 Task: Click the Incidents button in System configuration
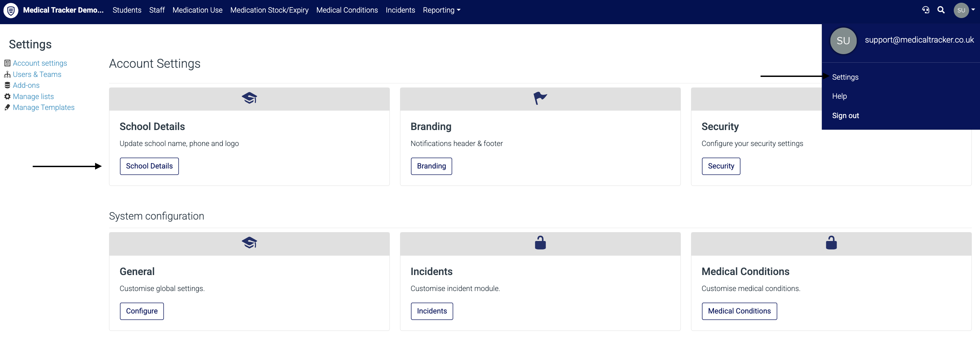(x=431, y=311)
